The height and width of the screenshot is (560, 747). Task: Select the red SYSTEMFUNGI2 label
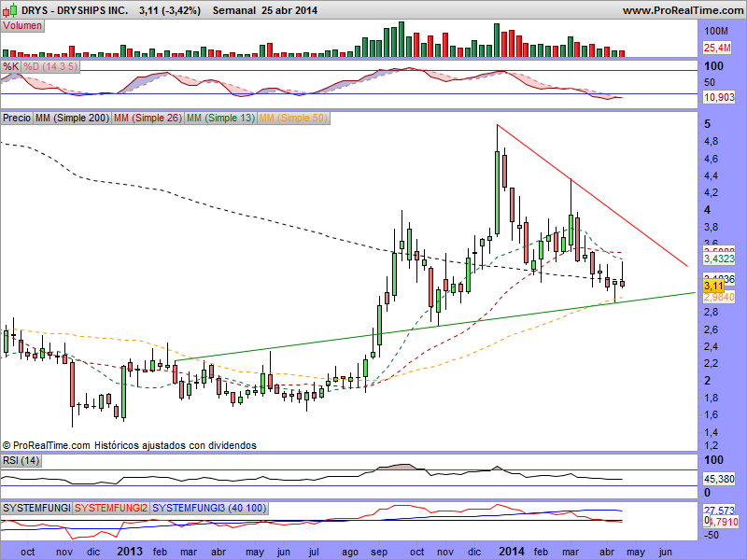111,508
